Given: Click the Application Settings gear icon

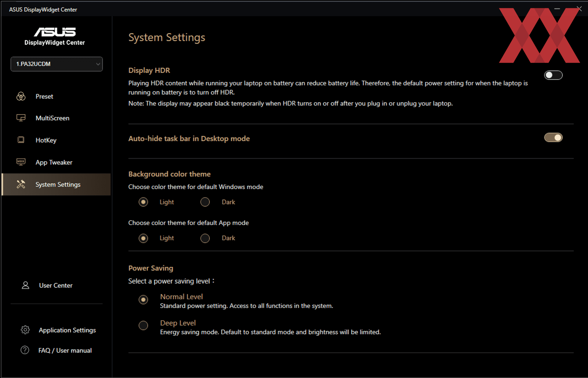Looking at the screenshot, I should click(25, 330).
